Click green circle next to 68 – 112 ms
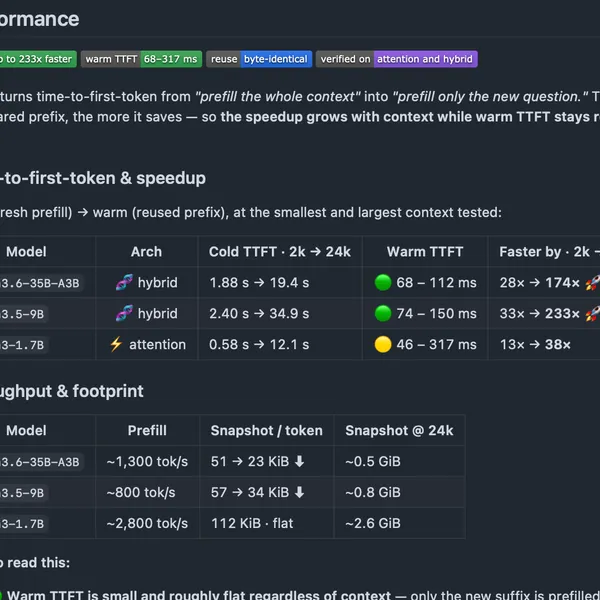 click(383, 282)
